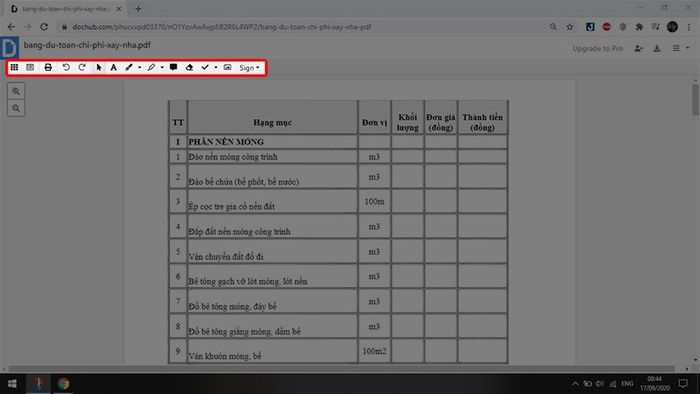Click the DocHub logo
The height and width of the screenshot is (394, 700).
9,47
